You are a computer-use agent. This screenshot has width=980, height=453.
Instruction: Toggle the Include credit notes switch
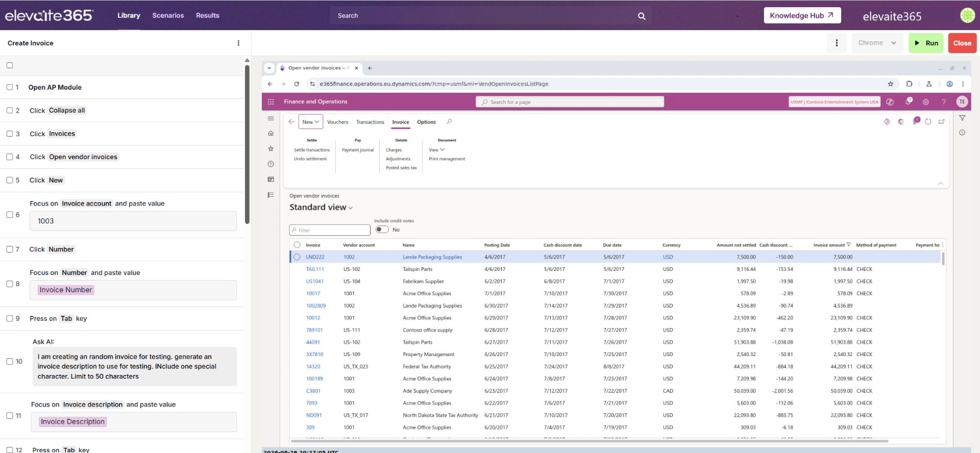point(382,230)
